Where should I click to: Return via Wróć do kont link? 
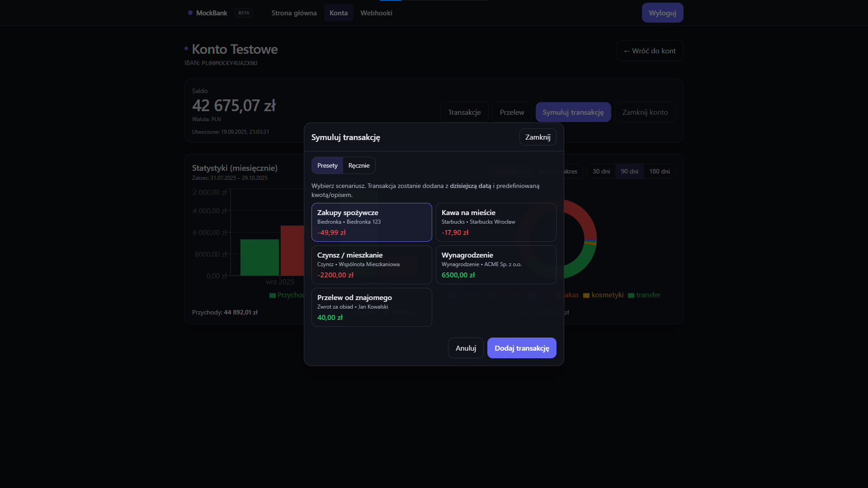pyautogui.click(x=650, y=51)
